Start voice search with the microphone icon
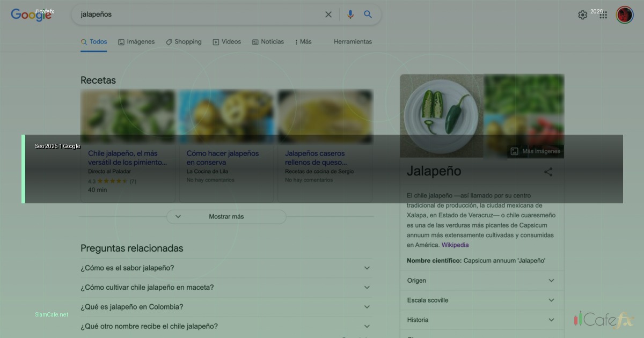Image resolution: width=644 pixels, height=338 pixels. pos(350,14)
